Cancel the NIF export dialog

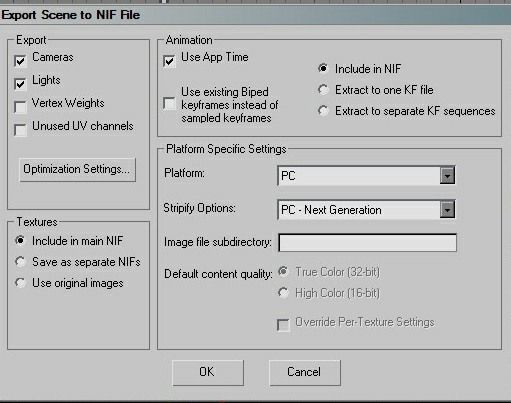pos(305,372)
